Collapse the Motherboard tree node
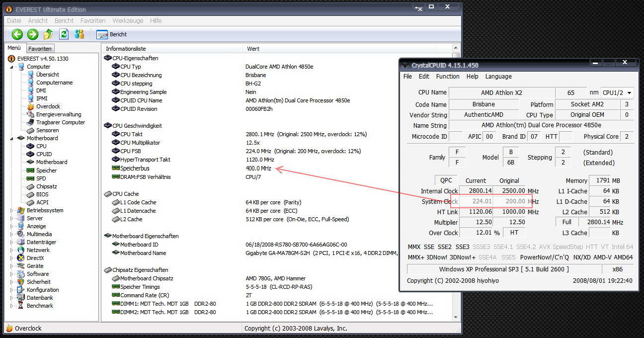 [x=12, y=138]
